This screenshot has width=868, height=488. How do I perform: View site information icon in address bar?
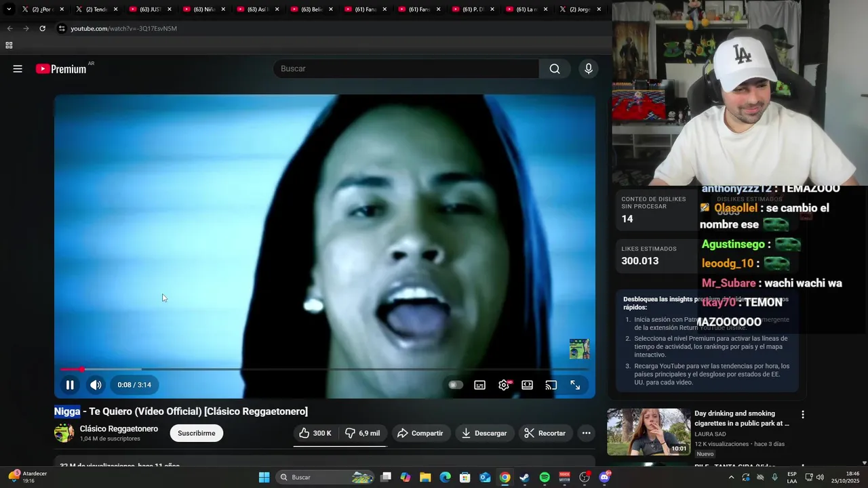(62, 28)
